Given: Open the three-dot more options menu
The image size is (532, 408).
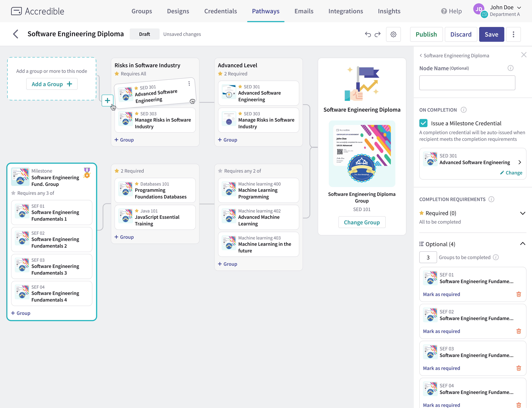Looking at the screenshot, I should [513, 34].
